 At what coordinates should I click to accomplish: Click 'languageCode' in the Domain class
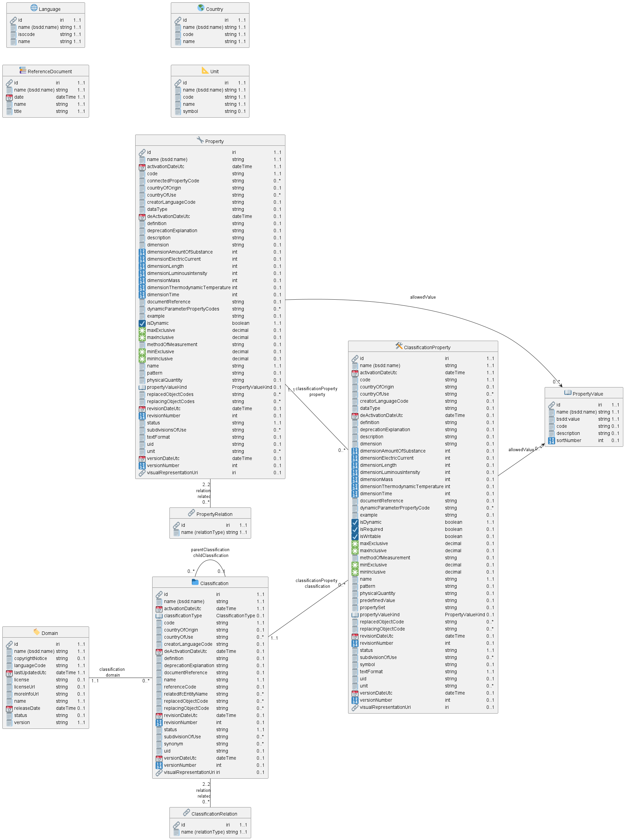click(x=30, y=666)
